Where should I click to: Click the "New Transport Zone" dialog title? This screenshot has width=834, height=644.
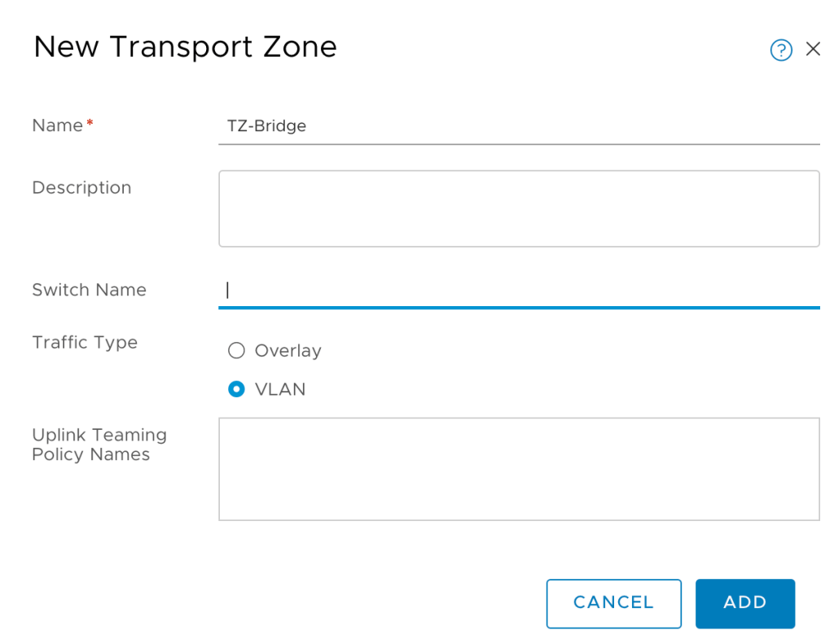[x=185, y=46]
